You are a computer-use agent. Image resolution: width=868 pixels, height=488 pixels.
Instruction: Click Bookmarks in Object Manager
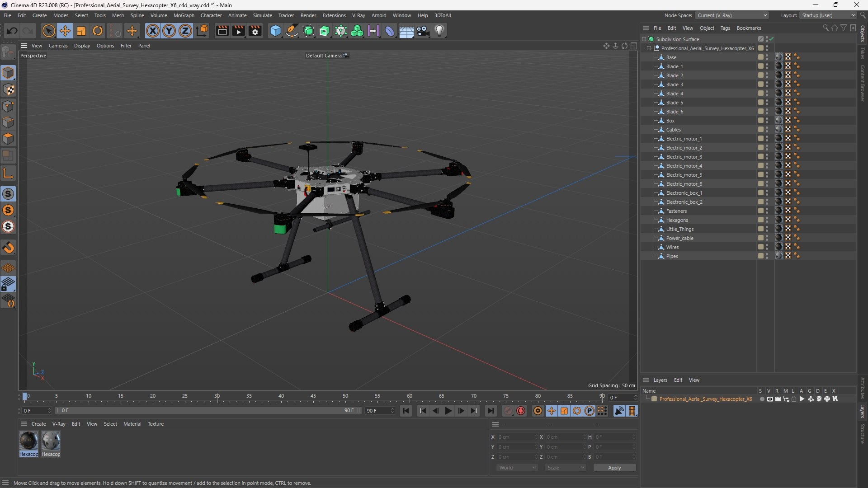(749, 28)
